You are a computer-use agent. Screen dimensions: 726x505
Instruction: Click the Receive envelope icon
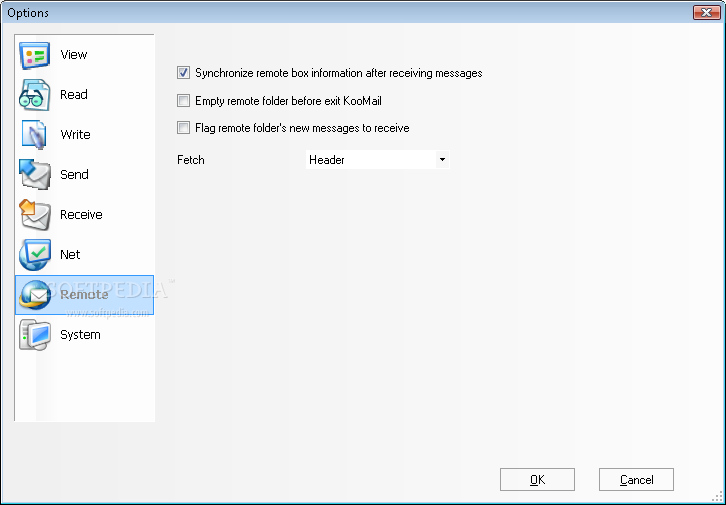(34, 215)
